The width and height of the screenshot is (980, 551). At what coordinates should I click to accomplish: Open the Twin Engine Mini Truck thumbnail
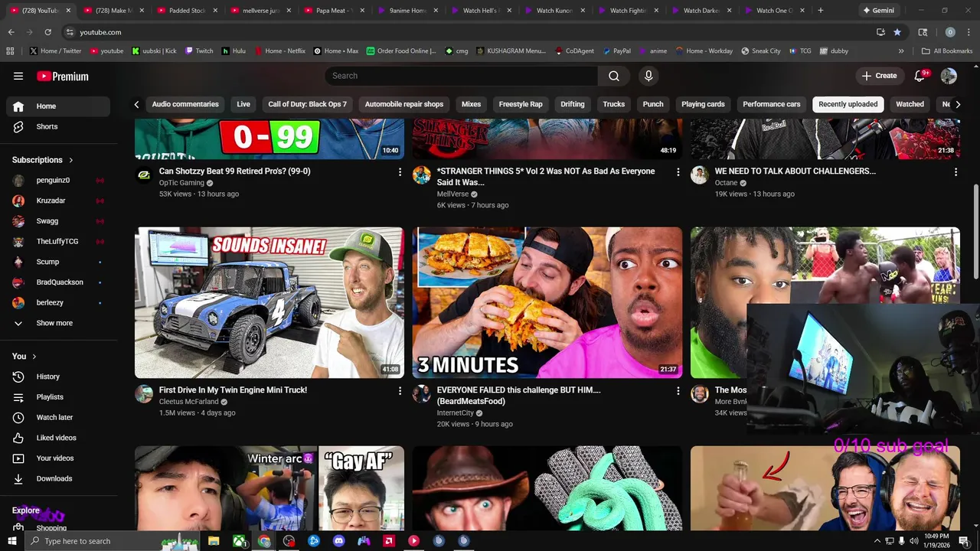pos(269,302)
